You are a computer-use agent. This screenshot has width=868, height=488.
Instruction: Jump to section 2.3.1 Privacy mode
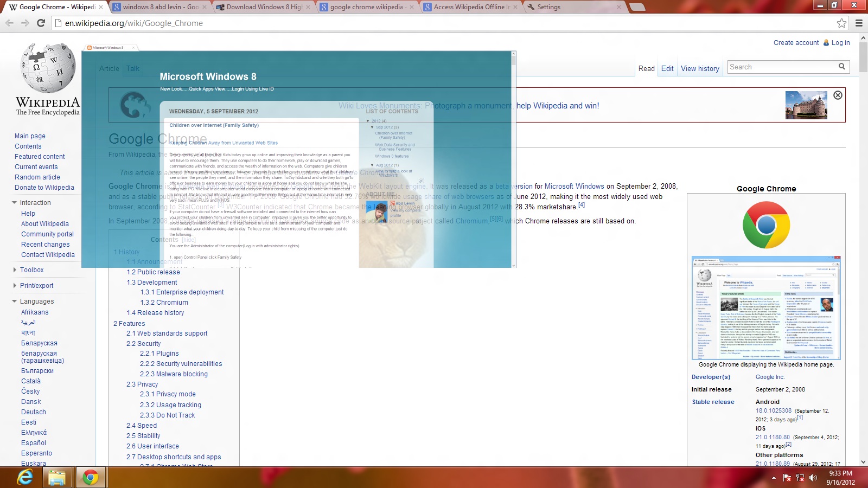tap(168, 394)
